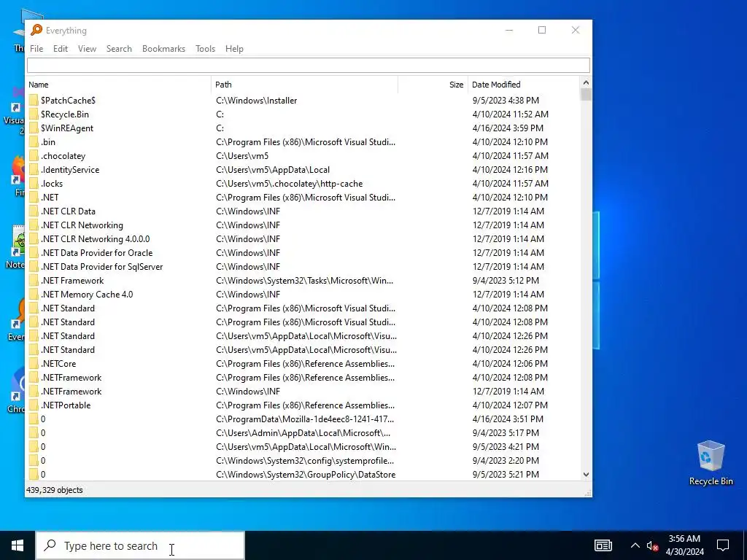Open the Bookmarks menu
The image size is (747, 560).
[163, 49]
